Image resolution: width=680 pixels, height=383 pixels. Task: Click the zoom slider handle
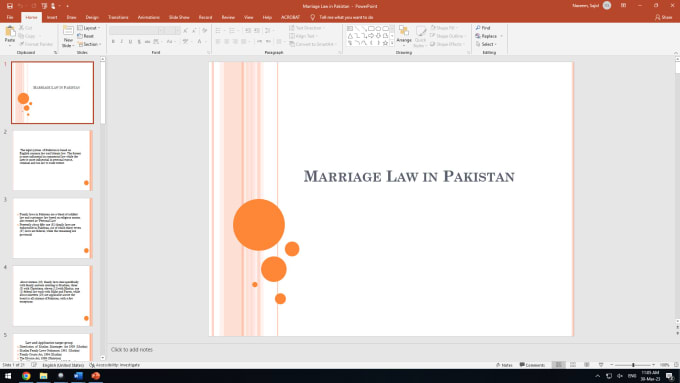[x=633, y=365]
